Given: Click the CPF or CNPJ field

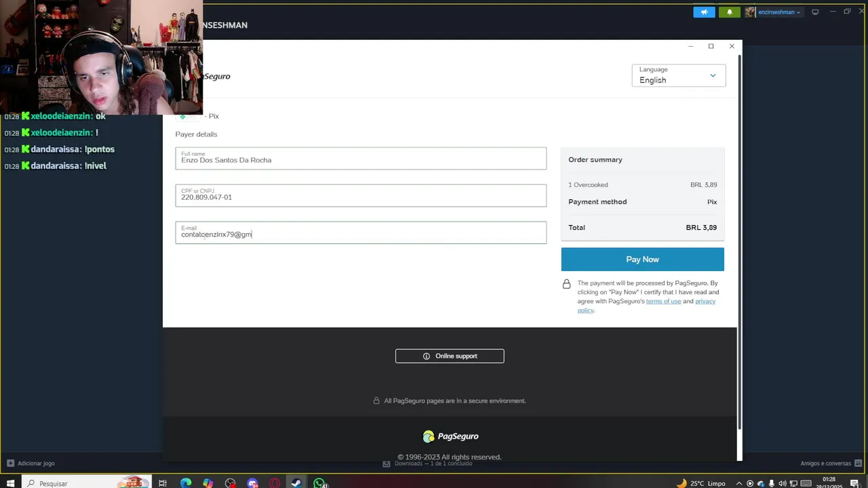Looking at the screenshot, I should pyautogui.click(x=361, y=196).
